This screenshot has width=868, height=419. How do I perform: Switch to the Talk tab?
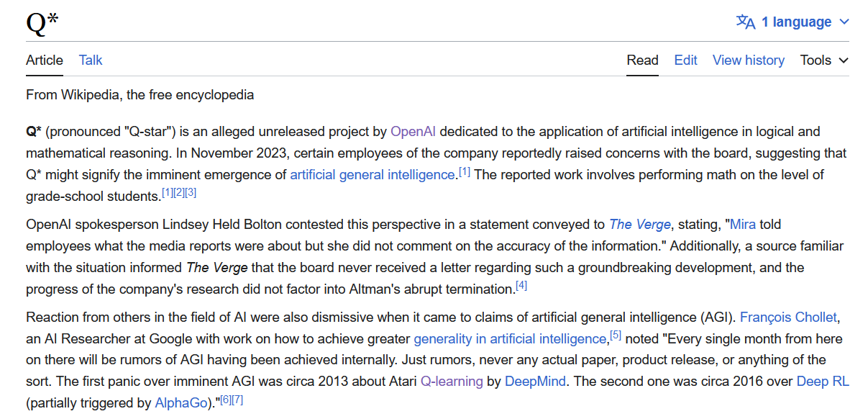91,60
